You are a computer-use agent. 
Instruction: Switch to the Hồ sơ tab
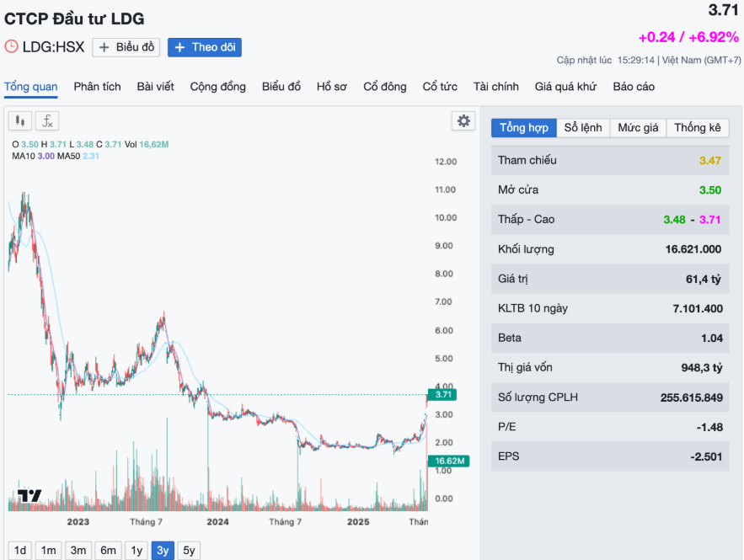point(332,87)
